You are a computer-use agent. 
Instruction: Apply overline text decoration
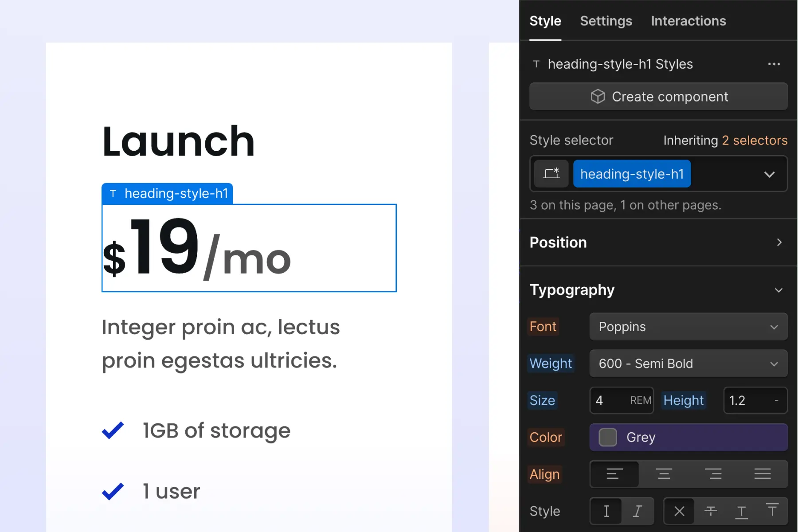(x=772, y=511)
